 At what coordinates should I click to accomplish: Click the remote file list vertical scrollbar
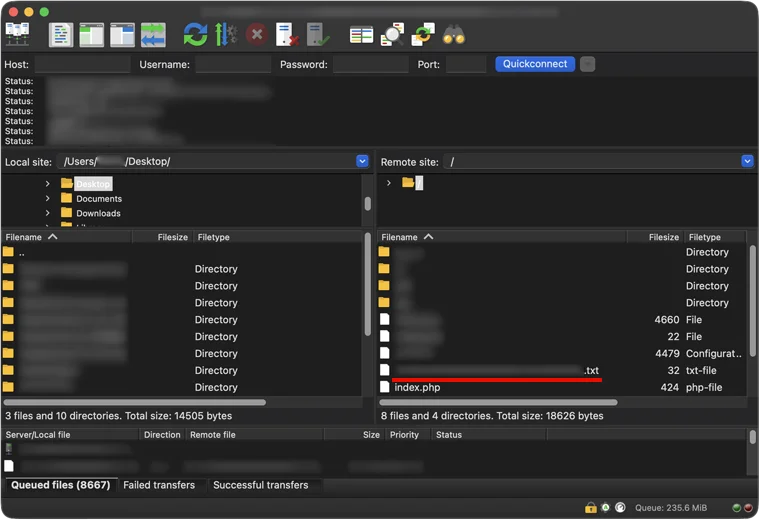pos(752,300)
